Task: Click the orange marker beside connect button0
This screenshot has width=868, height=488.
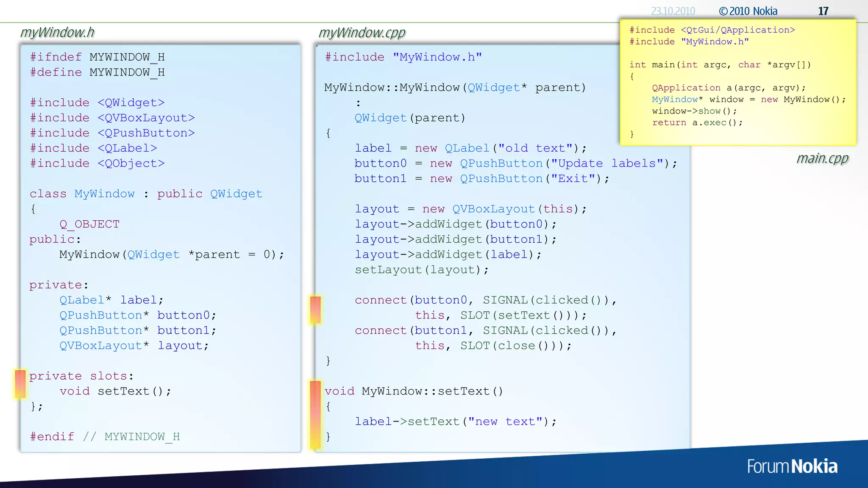Action: point(315,310)
